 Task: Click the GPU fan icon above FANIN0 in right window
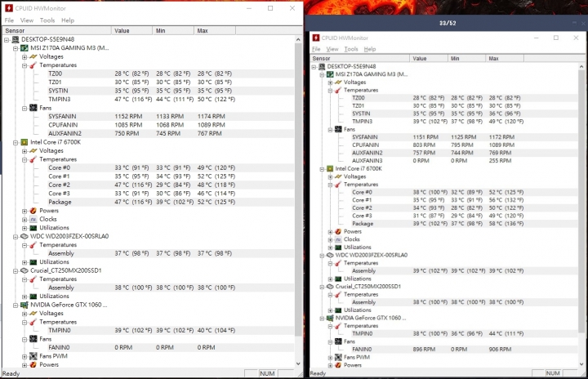pyautogui.click(x=338, y=342)
